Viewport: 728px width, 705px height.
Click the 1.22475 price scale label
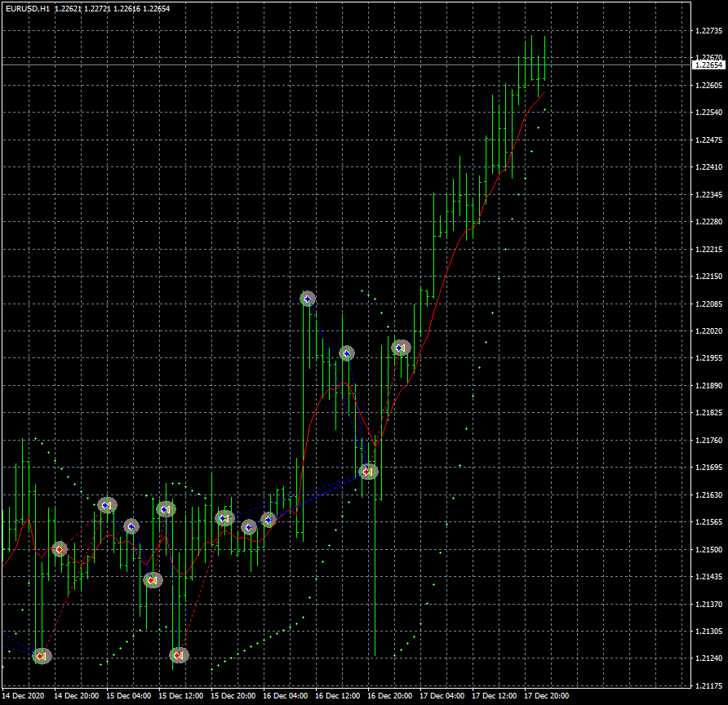(x=709, y=140)
